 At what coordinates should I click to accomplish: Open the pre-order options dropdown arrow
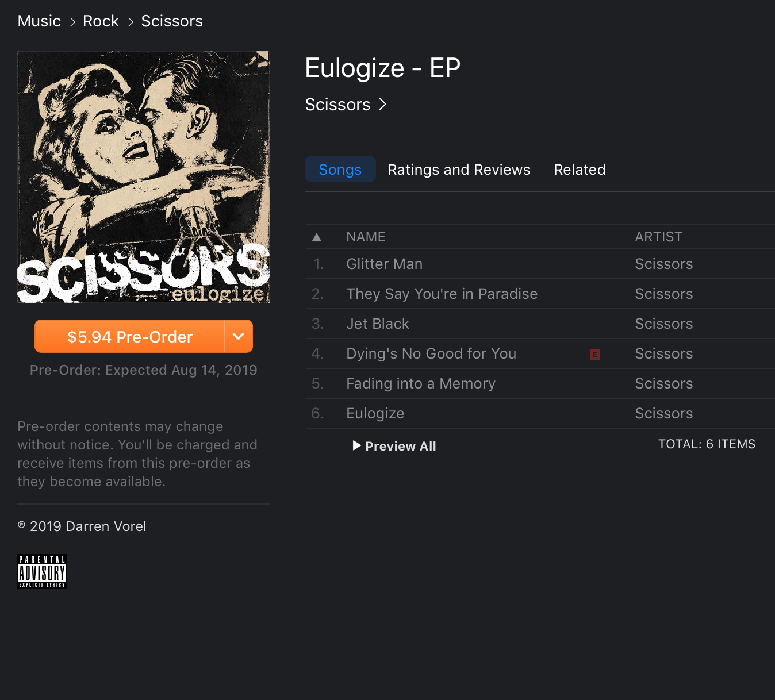click(x=239, y=336)
